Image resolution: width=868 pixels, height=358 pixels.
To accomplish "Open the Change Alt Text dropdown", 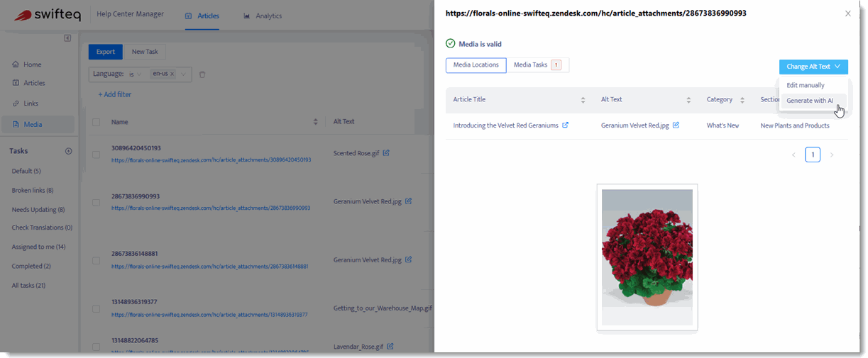I will 813,67.
